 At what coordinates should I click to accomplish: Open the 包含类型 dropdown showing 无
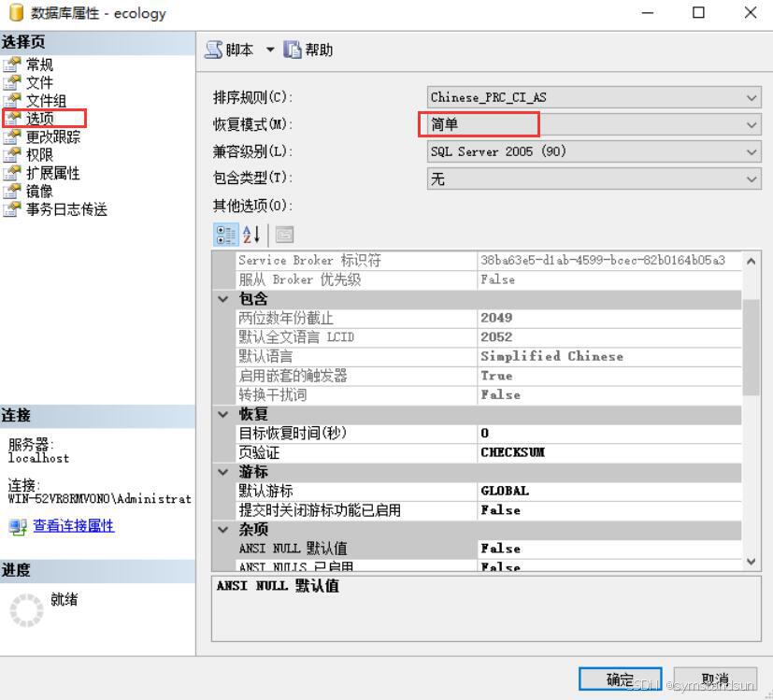594,179
